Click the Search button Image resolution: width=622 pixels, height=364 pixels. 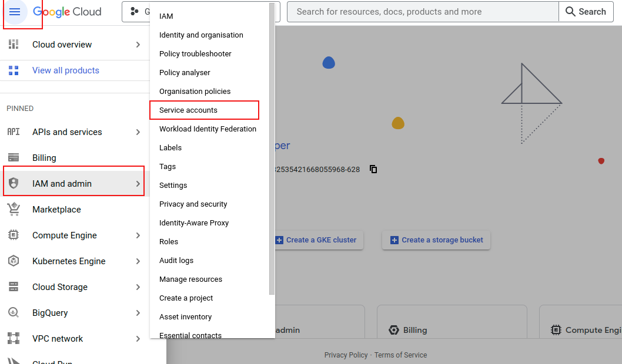point(586,12)
